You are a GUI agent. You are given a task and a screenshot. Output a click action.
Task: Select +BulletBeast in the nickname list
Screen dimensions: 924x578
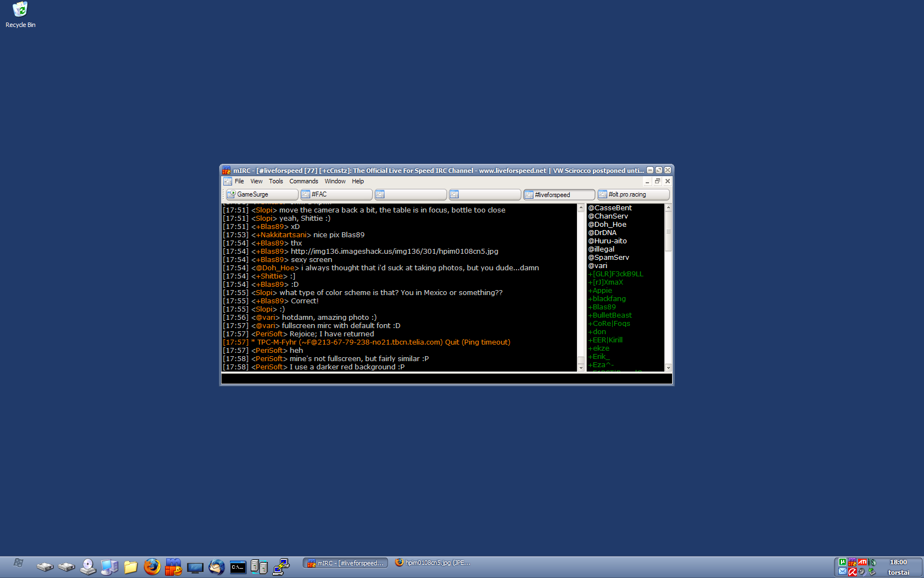tap(612, 315)
